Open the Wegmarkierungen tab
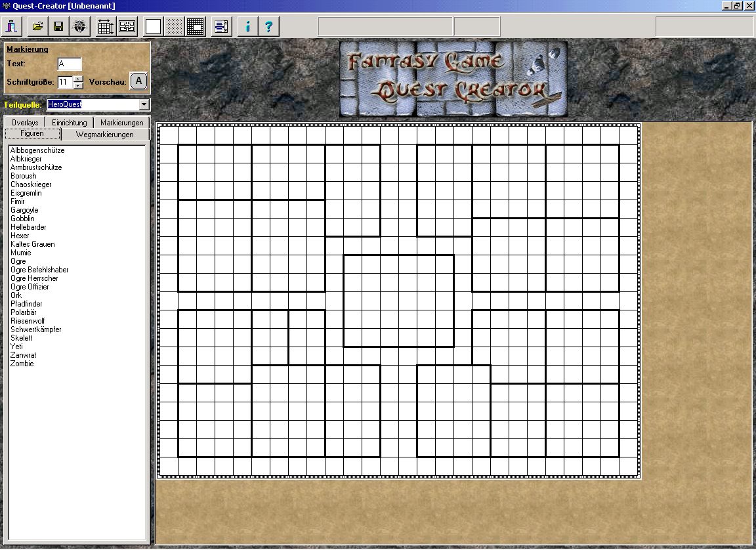 104,135
